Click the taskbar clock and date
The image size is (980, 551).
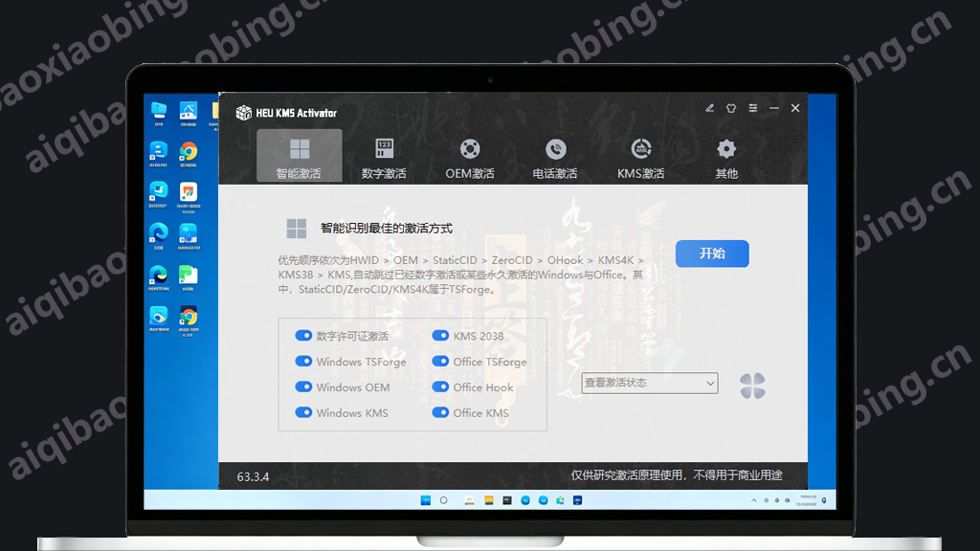click(x=808, y=500)
